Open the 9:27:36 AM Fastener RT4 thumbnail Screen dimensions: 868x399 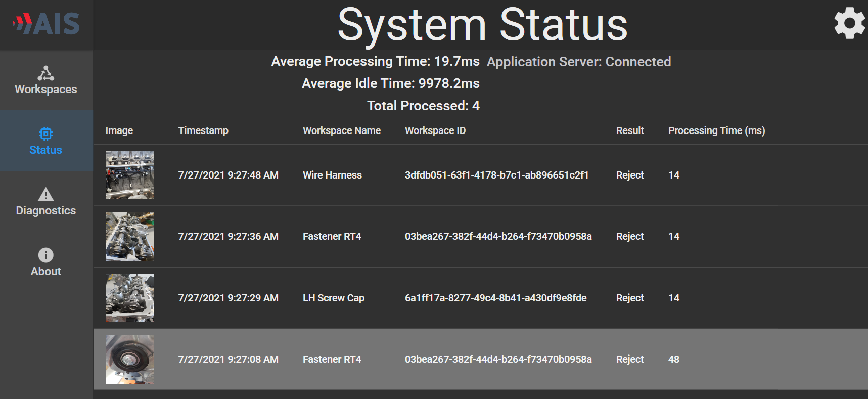pyautogui.click(x=130, y=237)
